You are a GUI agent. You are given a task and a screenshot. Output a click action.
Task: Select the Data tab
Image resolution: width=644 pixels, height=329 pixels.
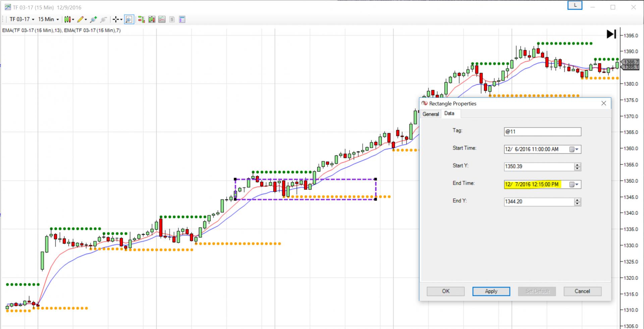pos(449,113)
